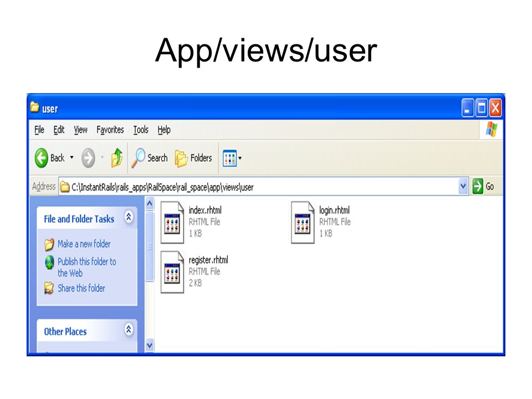The width and height of the screenshot is (532, 399).
Task: Open the Help menu
Action: (164, 130)
